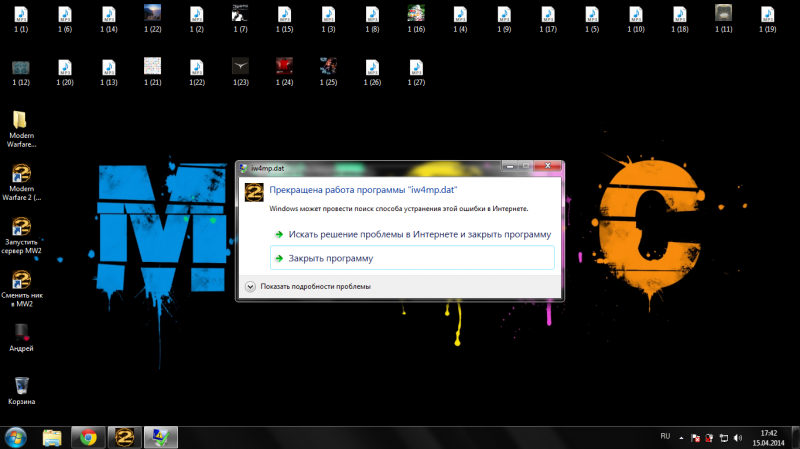Select the Андрей desktop icon
The width and height of the screenshot is (800, 449).
pos(21,338)
